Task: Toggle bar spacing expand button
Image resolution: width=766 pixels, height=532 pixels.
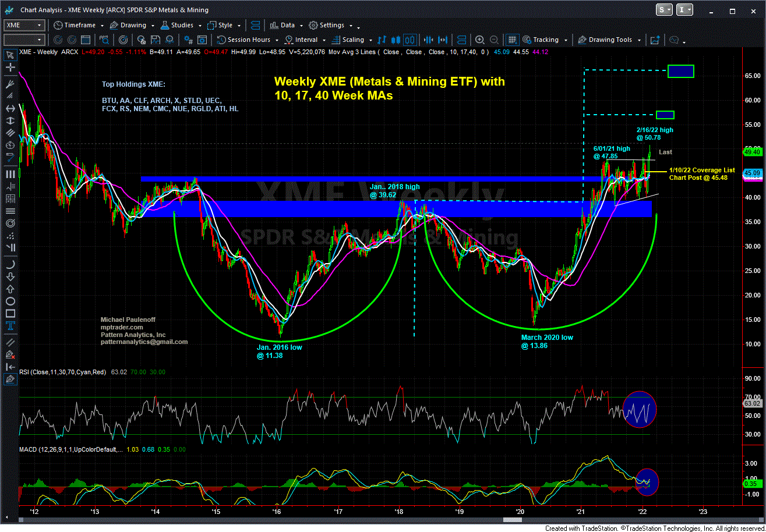Action: pos(443,40)
